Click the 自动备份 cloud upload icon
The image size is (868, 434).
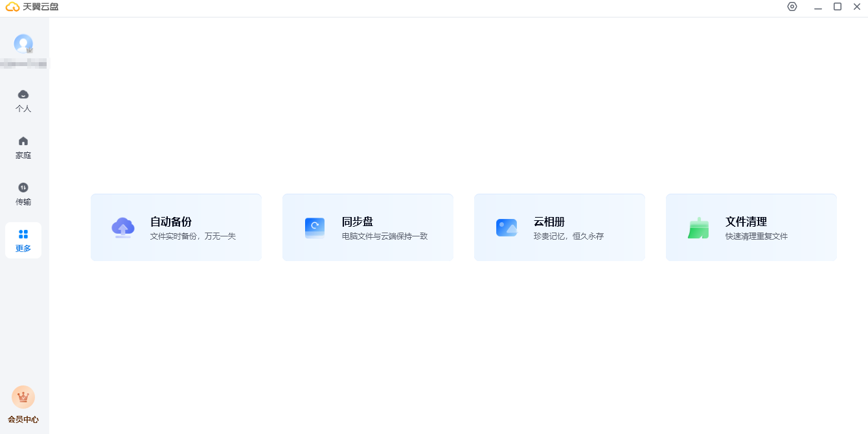(123, 227)
